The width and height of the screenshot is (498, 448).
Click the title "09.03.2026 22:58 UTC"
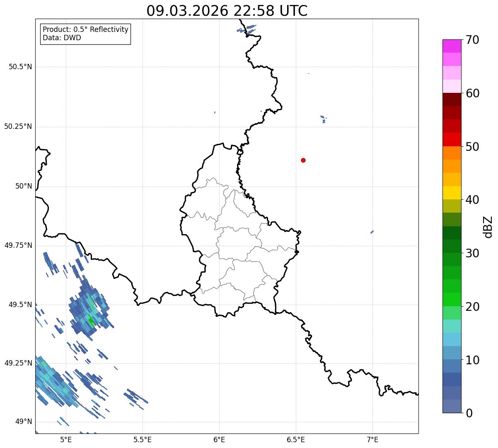click(x=227, y=11)
